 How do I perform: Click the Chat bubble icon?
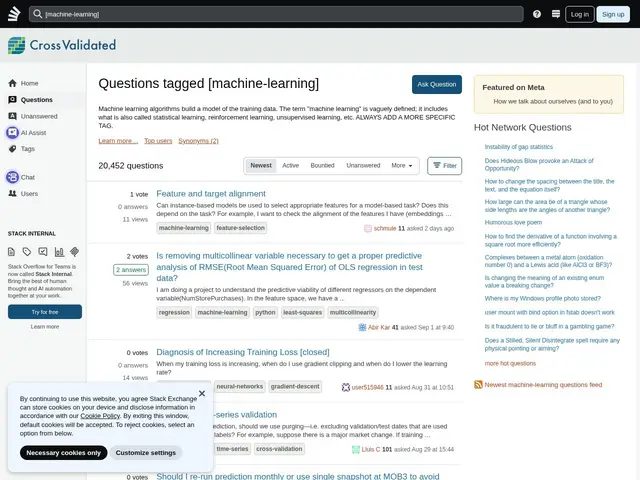[x=12, y=177]
